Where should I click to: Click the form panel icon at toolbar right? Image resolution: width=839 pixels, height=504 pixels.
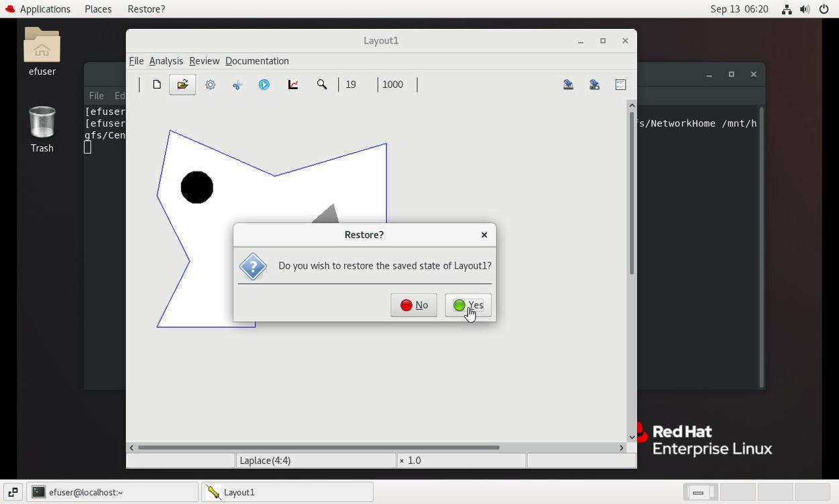[x=620, y=84]
